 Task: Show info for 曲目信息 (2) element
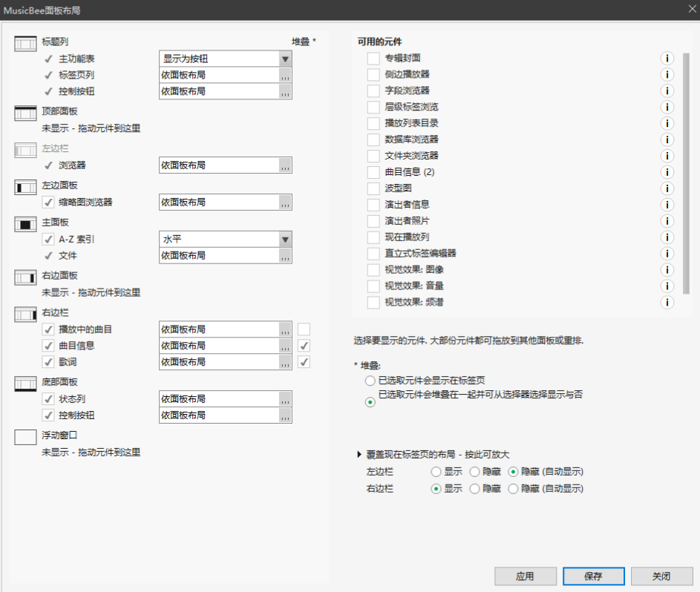coord(667,172)
